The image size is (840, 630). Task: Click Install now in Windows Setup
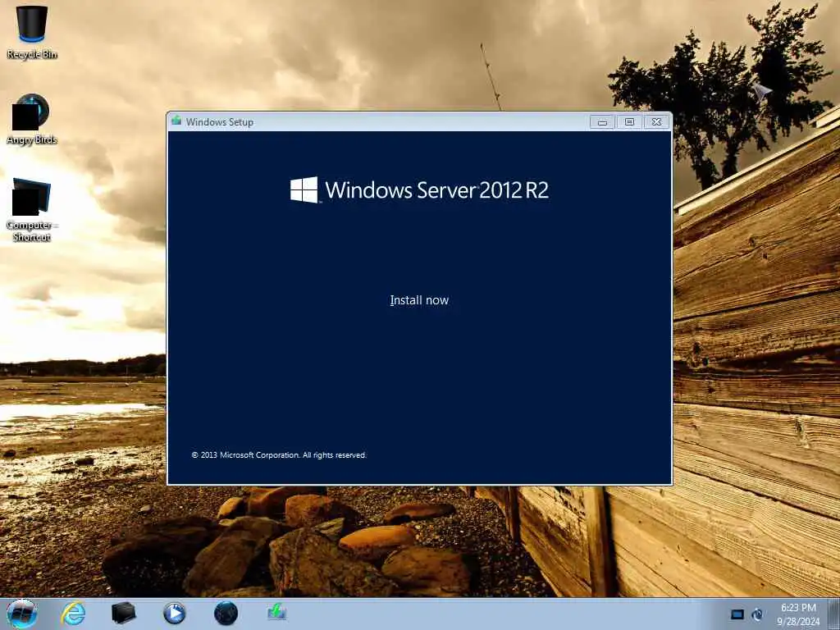(x=419, y=300)
